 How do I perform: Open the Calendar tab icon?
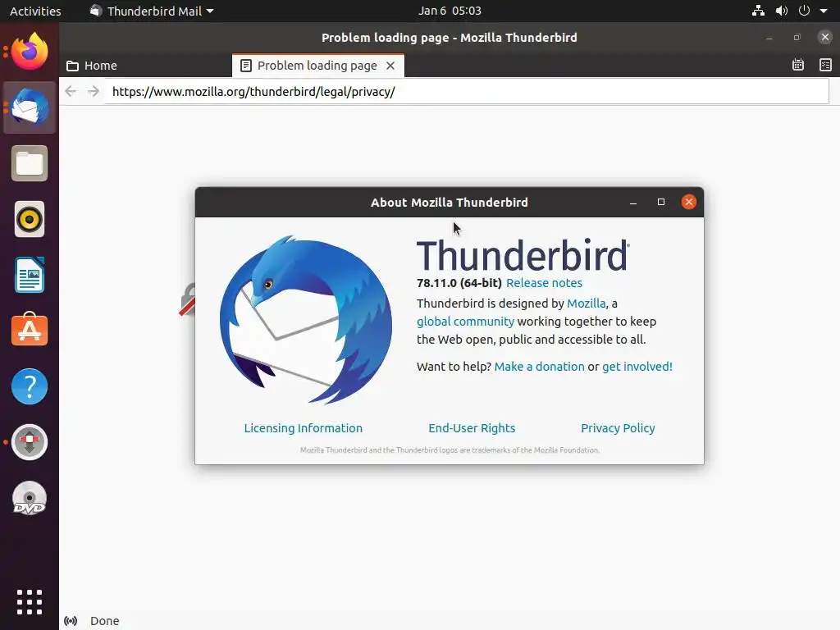(798, 65)
